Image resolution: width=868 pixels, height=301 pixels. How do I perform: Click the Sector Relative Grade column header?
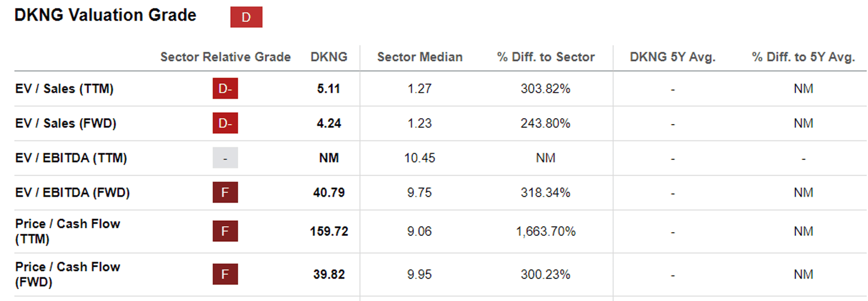pos(225,57)
